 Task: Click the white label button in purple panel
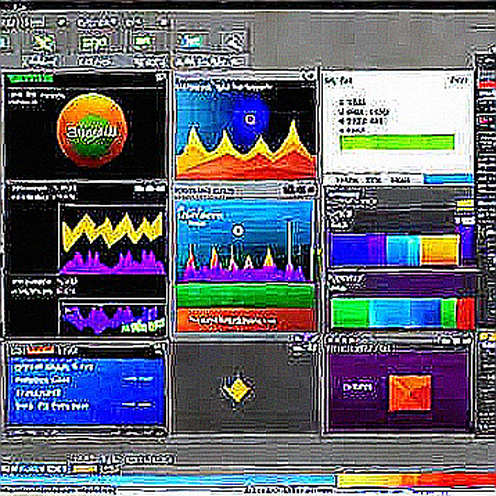pos(358,387)
